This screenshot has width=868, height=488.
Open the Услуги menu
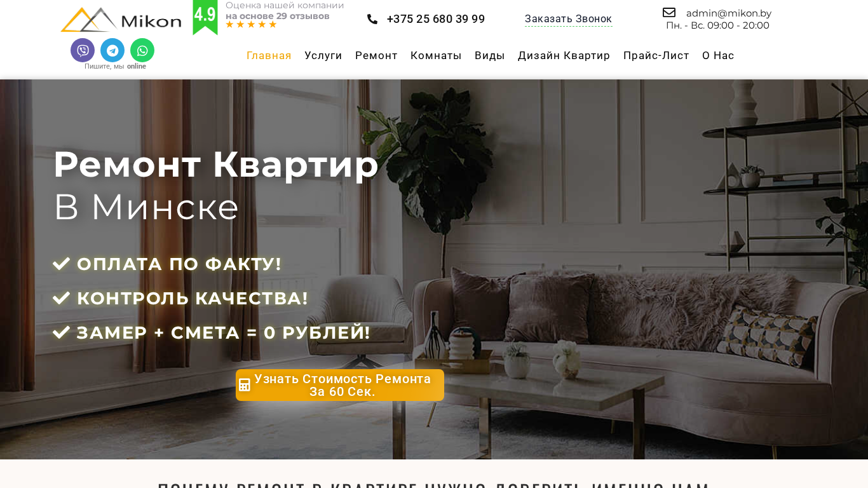[323, 55]
